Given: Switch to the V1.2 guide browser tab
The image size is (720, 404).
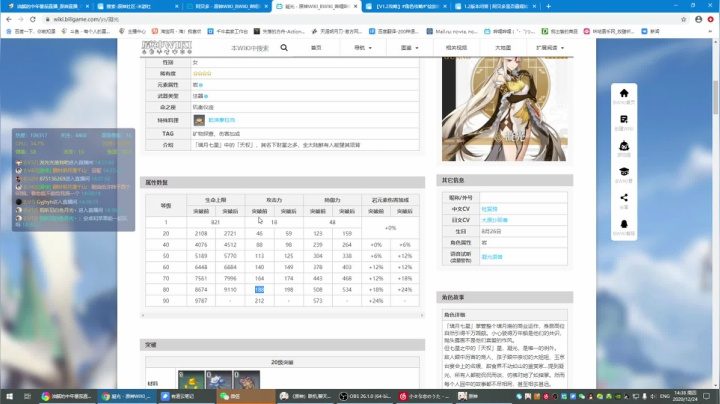Looking at the screenshot, I should coord(406,6).
